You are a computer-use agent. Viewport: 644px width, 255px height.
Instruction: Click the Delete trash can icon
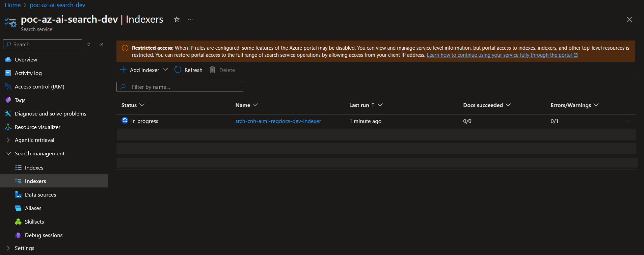click(x=212, y=70)
